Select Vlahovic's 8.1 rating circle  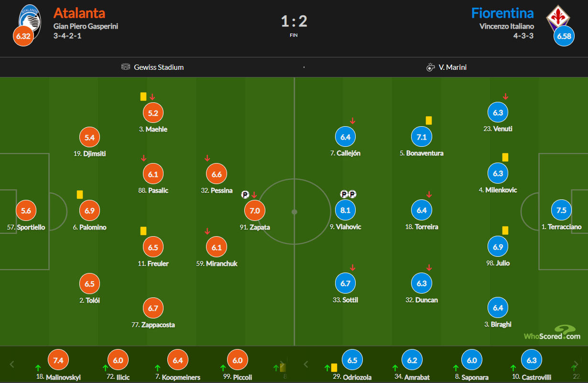[346, 210]
